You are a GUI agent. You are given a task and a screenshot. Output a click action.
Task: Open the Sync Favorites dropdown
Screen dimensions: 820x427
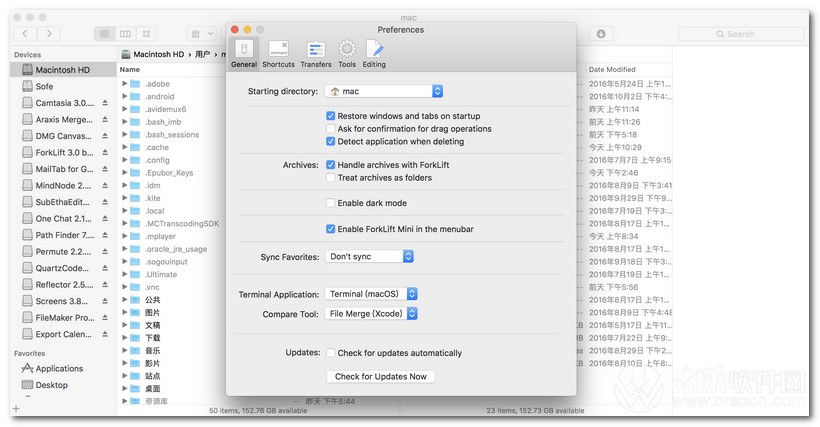click(369, 257)
